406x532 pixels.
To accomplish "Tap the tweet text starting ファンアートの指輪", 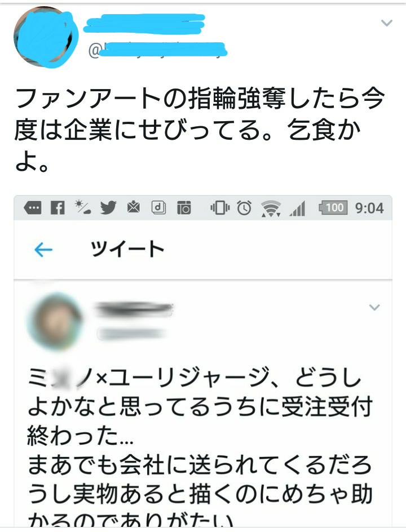I will pyautogui.click(x=200, y=130).
